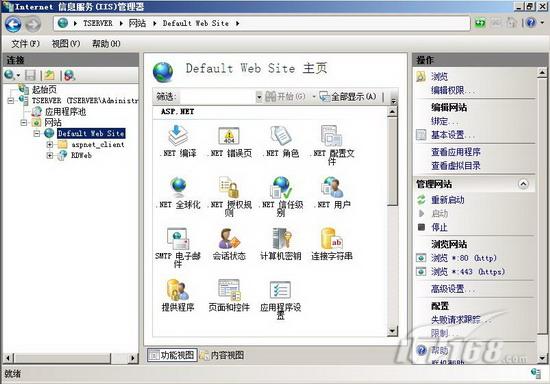The width and height of the screenshot is (550, 384).
Task: Open the help icon dropdown arrow in top toolbar
Action: pos(542,23)
